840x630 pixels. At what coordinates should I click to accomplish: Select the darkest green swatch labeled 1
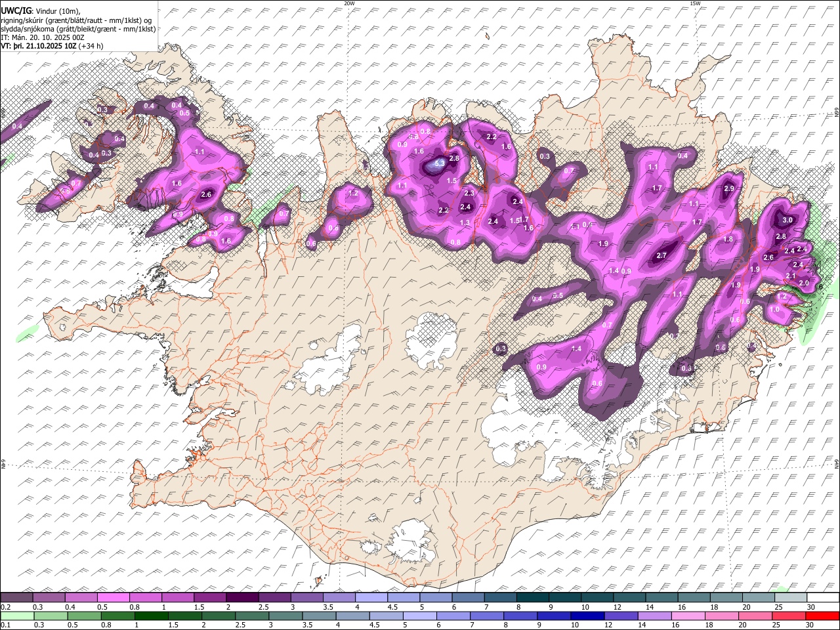coord(151,616)
